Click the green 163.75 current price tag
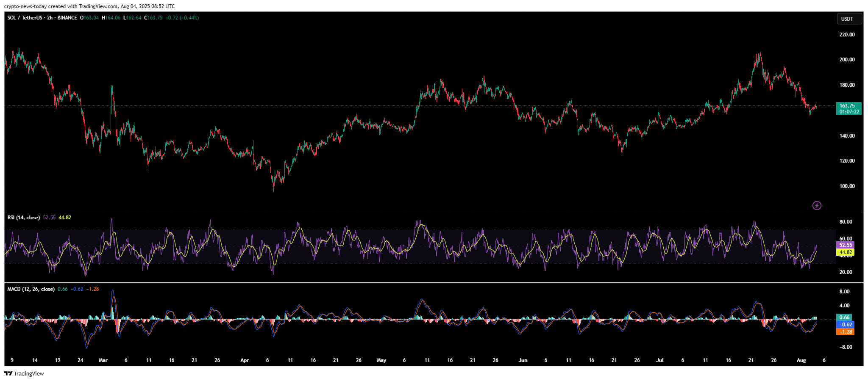 click(x=849, y=109)
